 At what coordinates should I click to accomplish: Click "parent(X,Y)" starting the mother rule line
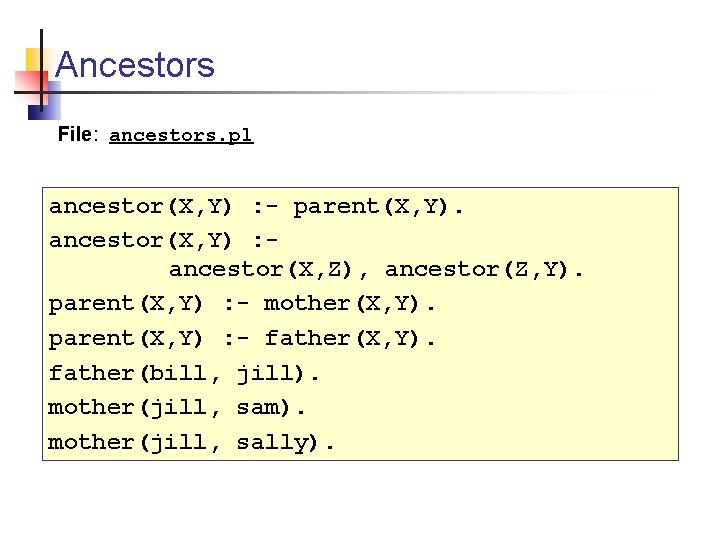(127, 303)
